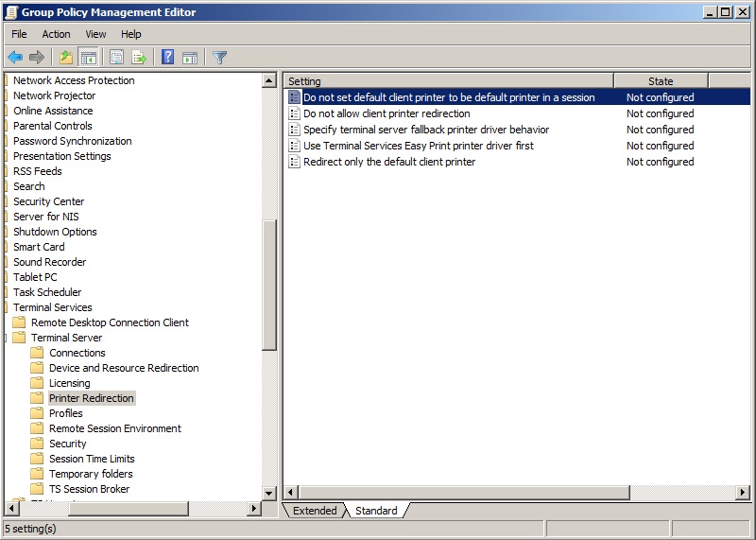Image resolution: width=756 pixels, height=540 pixels.
Task: Click the Export List toolbar icon
Action: [x=139, y=58]
